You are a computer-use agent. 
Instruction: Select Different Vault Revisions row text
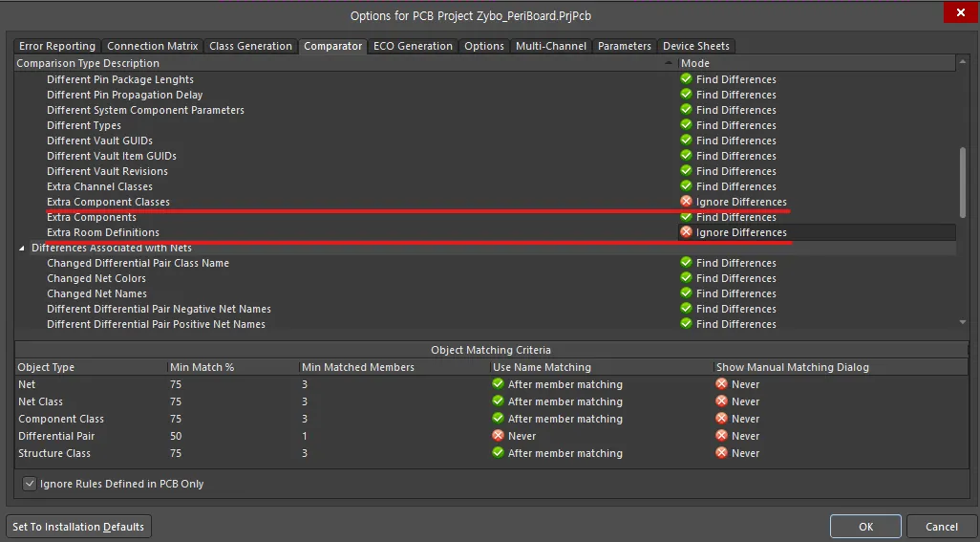(x=108, y=171)
